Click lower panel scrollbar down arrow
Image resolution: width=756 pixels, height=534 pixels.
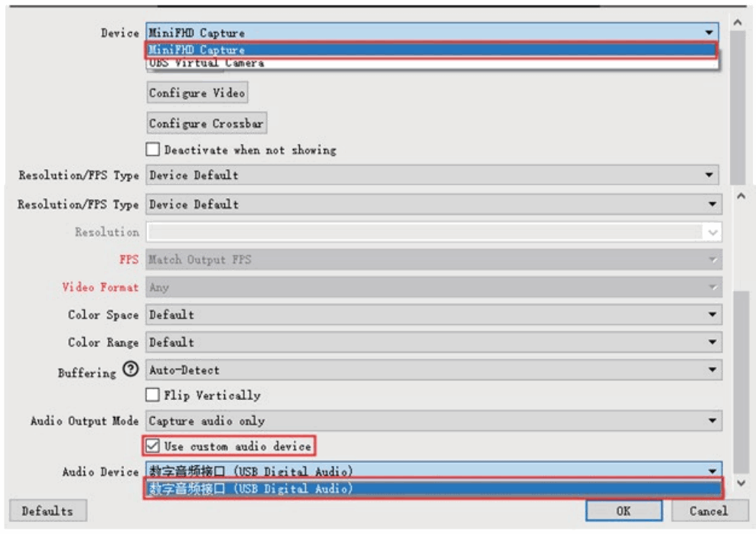[741, 483]
